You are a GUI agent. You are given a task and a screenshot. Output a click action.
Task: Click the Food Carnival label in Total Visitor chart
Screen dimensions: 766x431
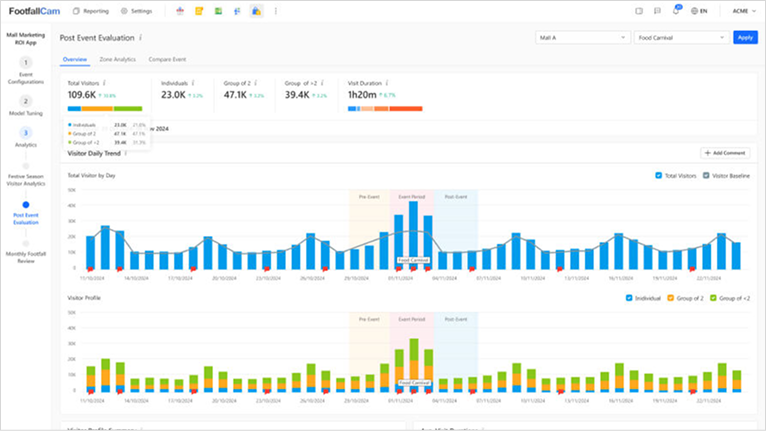(x=413, y=260)
